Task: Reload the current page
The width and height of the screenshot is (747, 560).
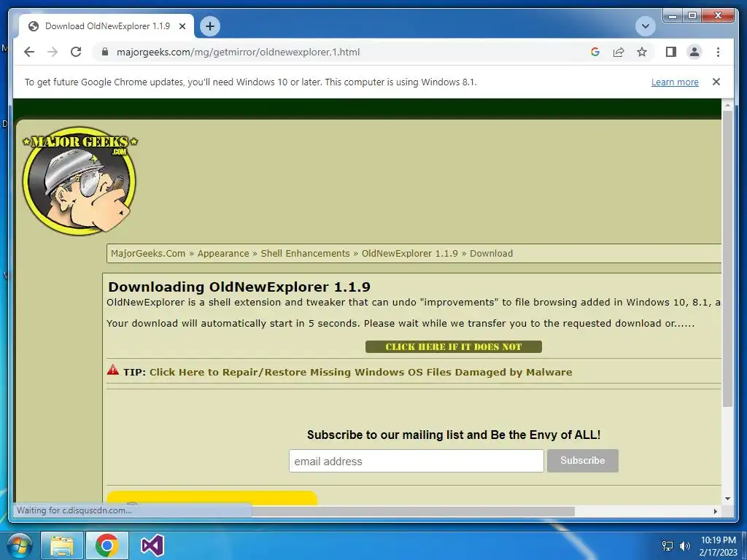Action: point(76,52)
